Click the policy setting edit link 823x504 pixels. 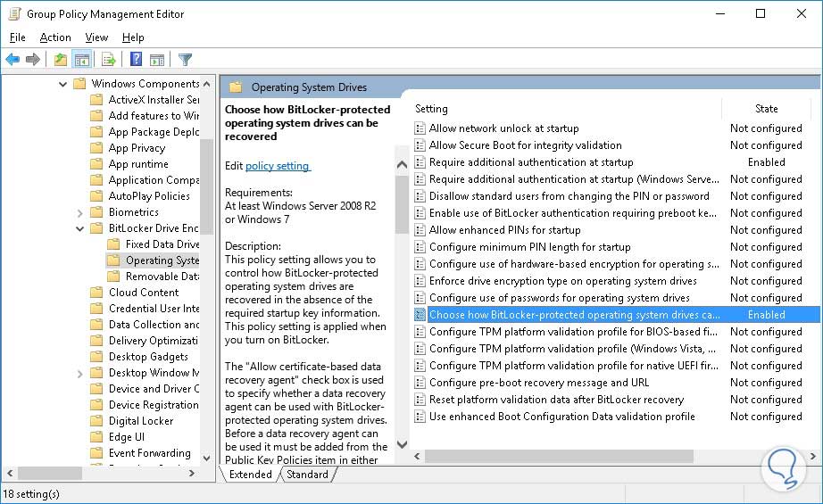[278, 166]
